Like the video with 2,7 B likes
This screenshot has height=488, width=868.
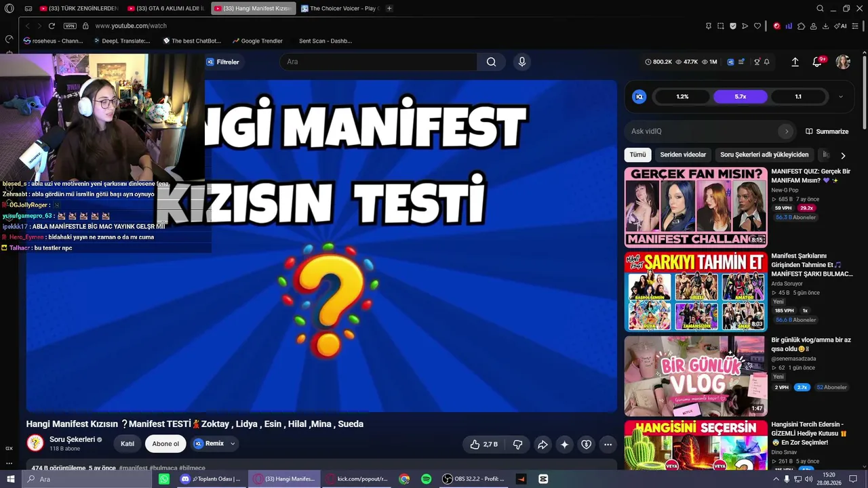(484, 445)
